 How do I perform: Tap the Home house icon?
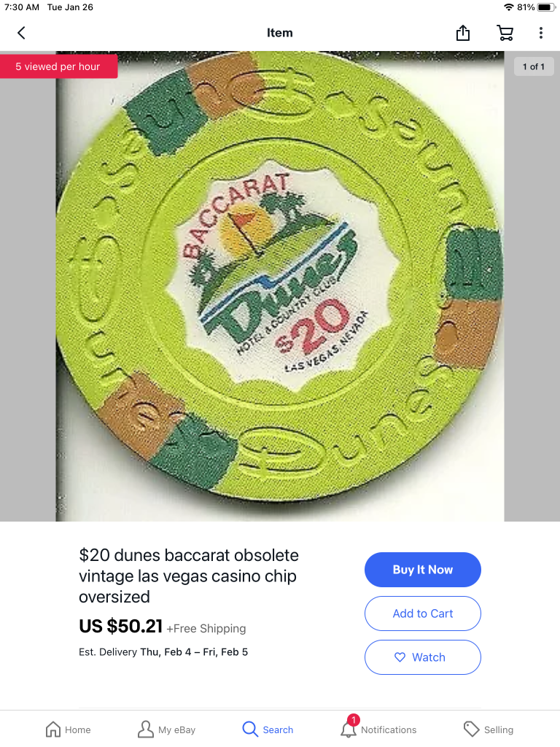point(53,729)
